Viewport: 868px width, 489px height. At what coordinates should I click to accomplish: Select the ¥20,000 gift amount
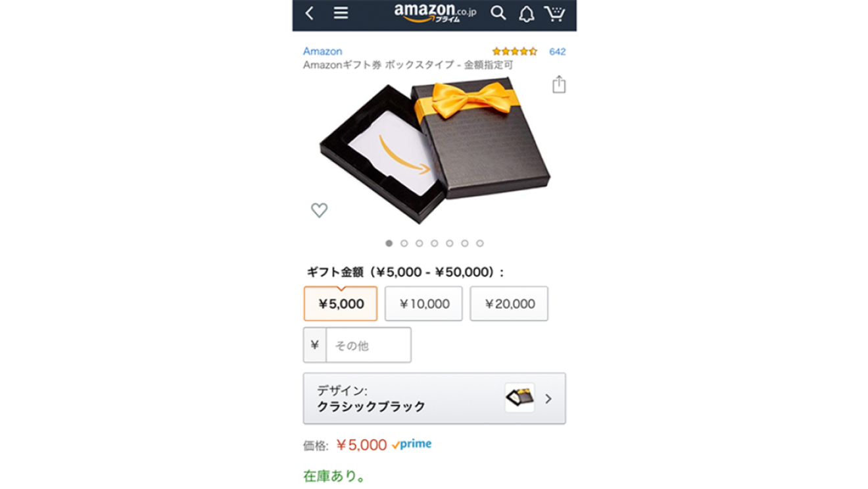tap(509, 304)
